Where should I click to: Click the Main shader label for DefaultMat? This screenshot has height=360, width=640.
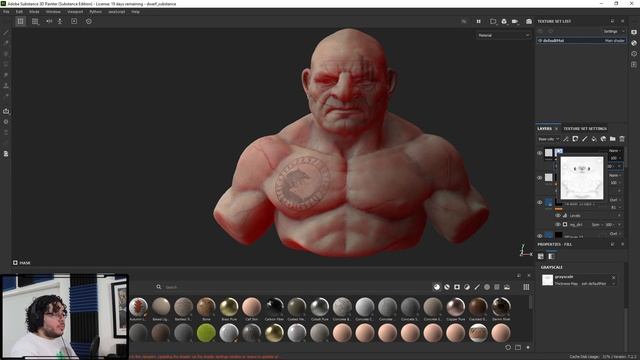614,41
